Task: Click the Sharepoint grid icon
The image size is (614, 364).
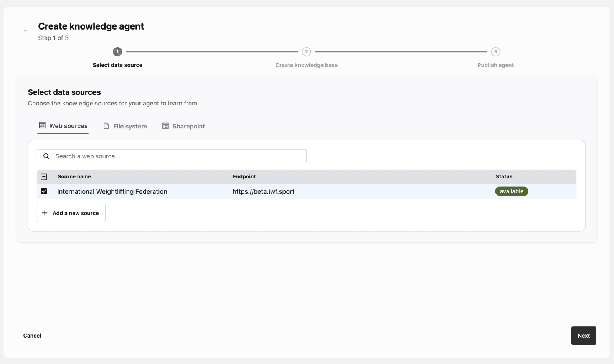Action: 165,126
